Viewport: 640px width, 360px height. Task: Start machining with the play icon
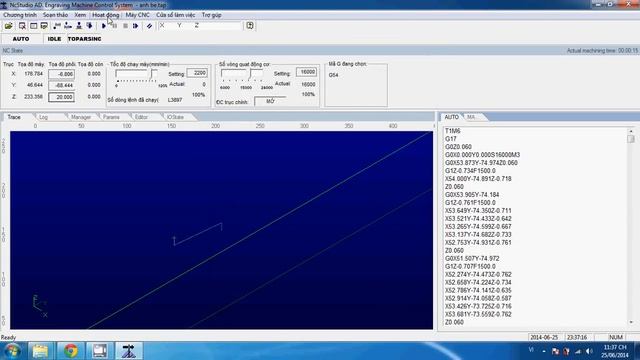coord(104,26)
